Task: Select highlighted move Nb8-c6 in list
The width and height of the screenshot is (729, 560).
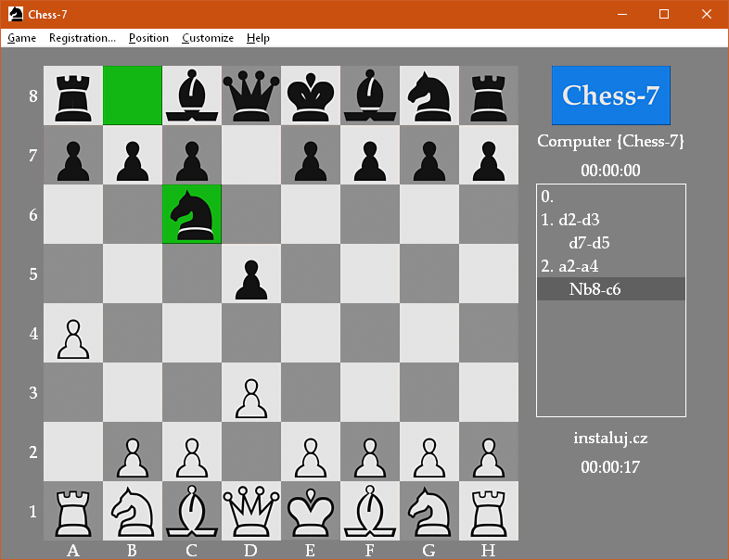Action: coord(611,289)
